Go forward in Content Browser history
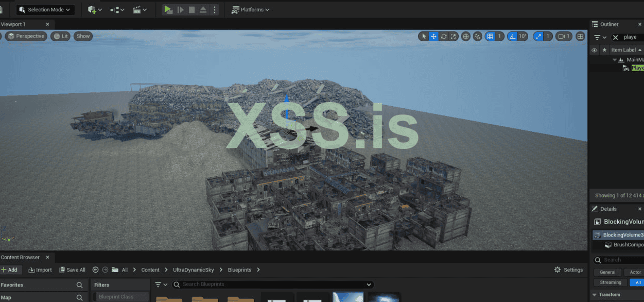The width and height of the screenshot is (644, 302). coord(105,270)
